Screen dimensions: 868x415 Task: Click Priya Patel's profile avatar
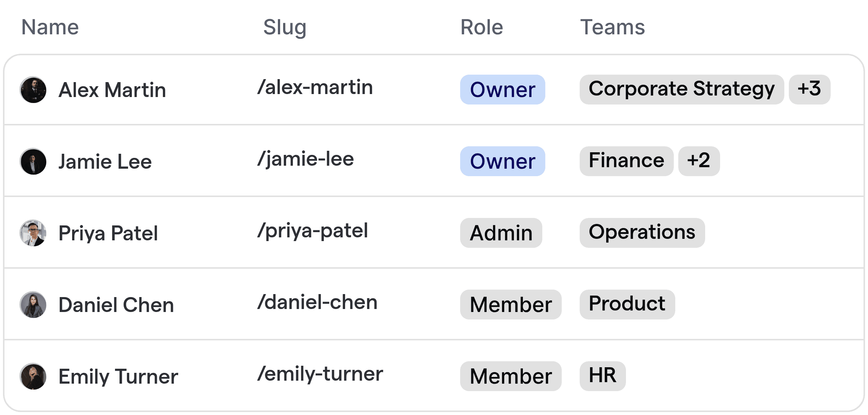pos(33,233)
